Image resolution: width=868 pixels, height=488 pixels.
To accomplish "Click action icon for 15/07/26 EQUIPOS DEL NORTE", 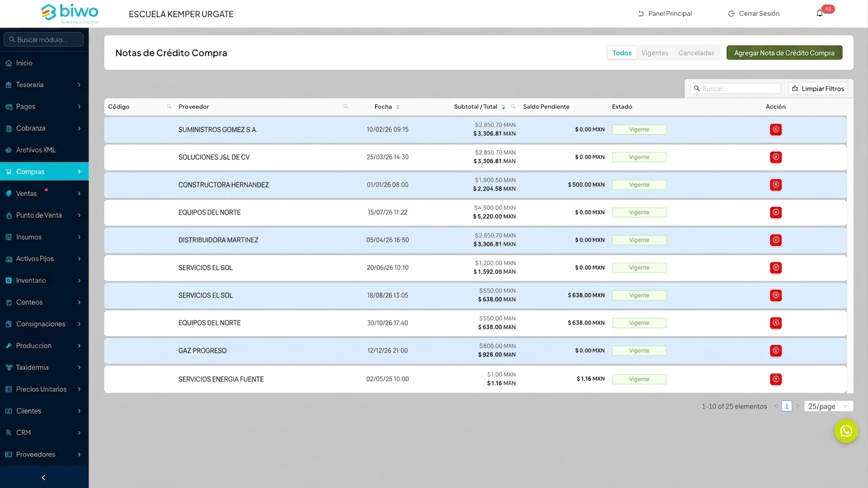I will pos(775,212).
